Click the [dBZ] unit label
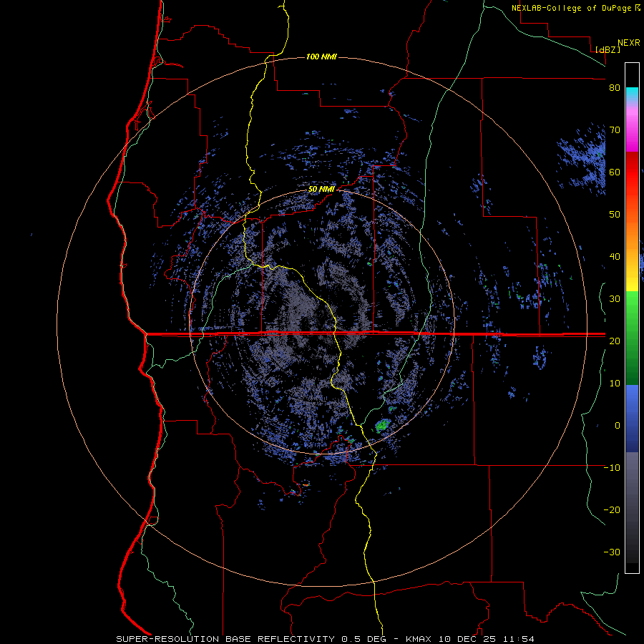 pyautogui.click(x=608, y=49)
